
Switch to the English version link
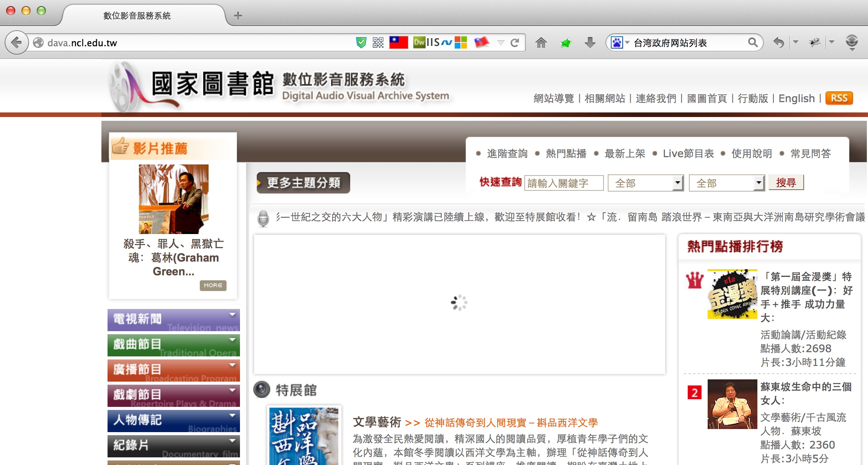[x=797, y=99]
